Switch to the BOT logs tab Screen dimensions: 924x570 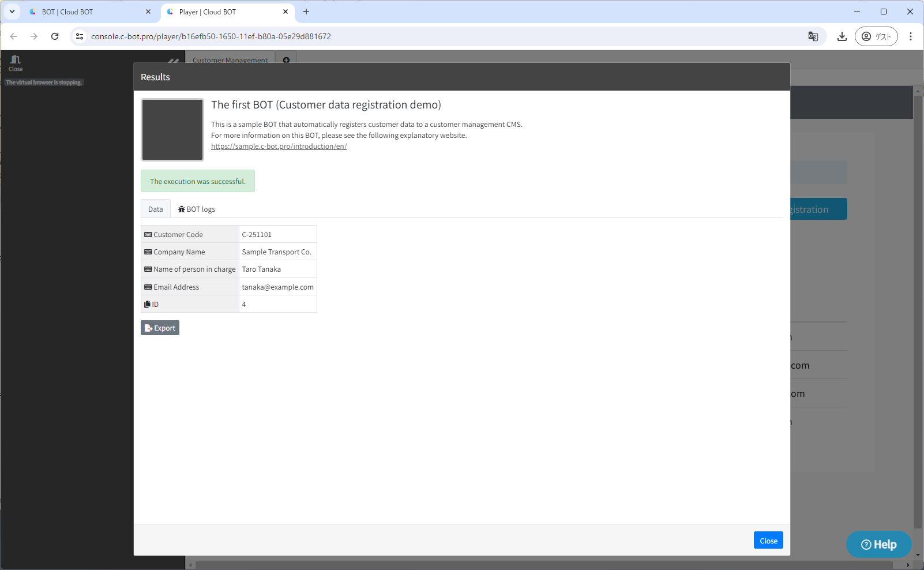(197, 209)
